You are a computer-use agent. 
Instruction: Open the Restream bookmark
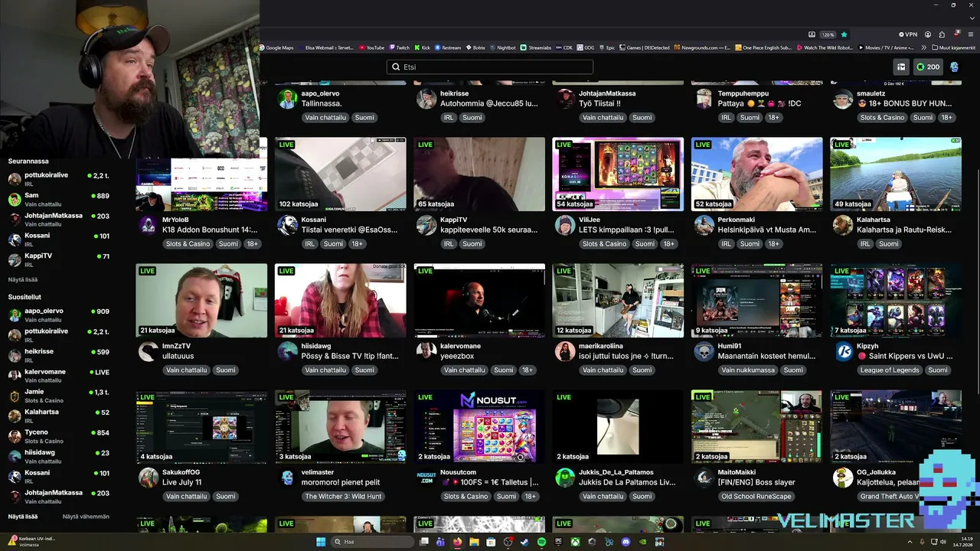pyautogui.click(x=448, y=47)
